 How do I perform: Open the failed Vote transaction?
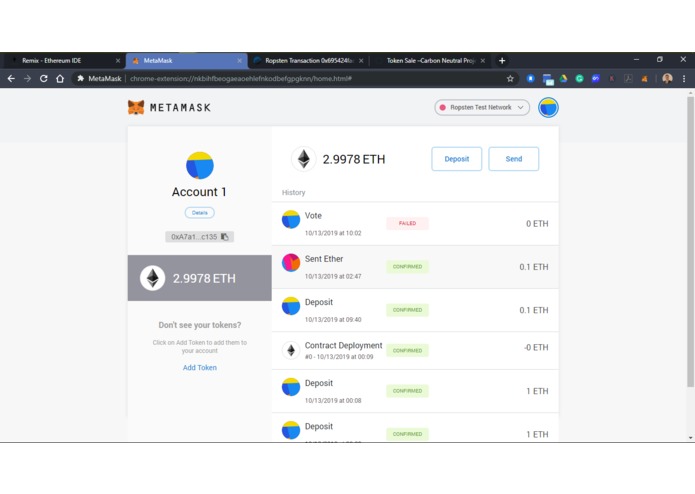(x=415, y=223)
